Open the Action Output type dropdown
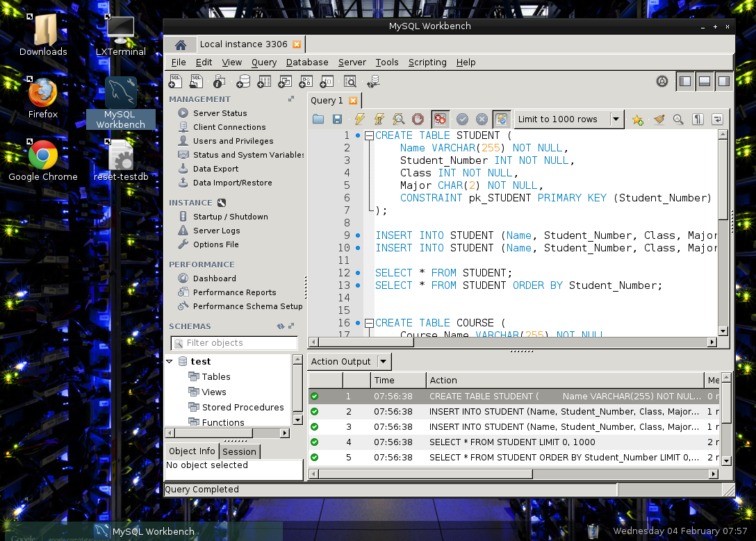The width and height of the screenshot is (756, 541). pos(384,361)
